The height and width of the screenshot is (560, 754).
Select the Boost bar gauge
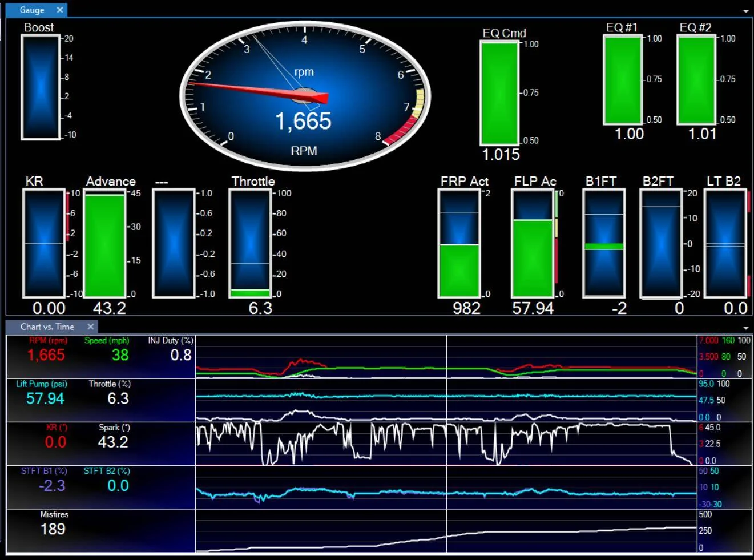tap(41, 87)
